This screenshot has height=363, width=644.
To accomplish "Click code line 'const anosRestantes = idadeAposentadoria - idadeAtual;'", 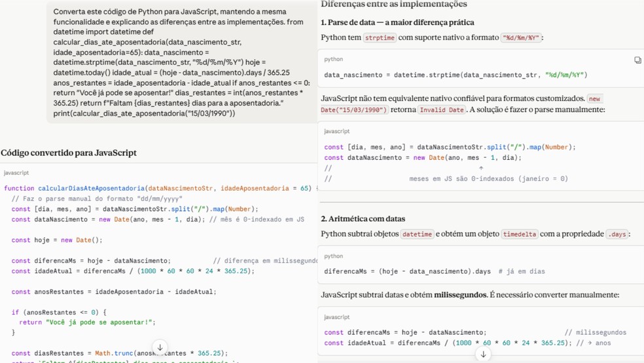I will (x=114, y=292).
